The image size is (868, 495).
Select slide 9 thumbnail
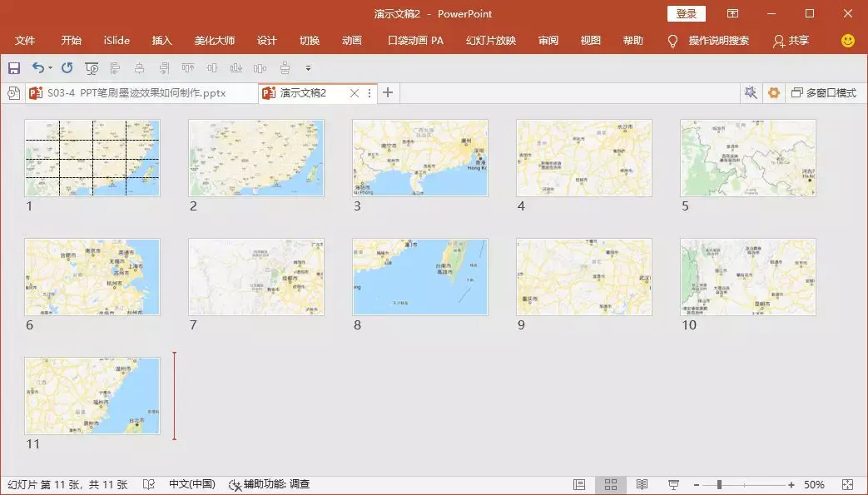[x=584, y=277]
